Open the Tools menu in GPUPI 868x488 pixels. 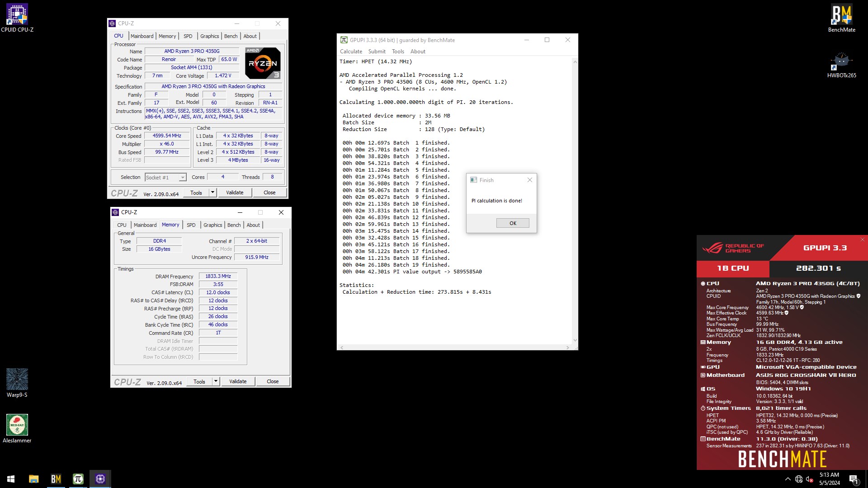[x=398, y=52]
